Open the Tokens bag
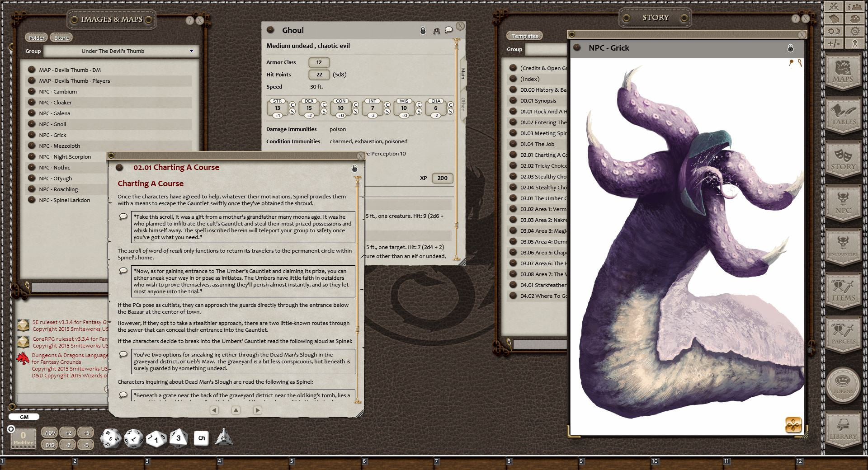The image size is (868, 470). click(843, 384)
